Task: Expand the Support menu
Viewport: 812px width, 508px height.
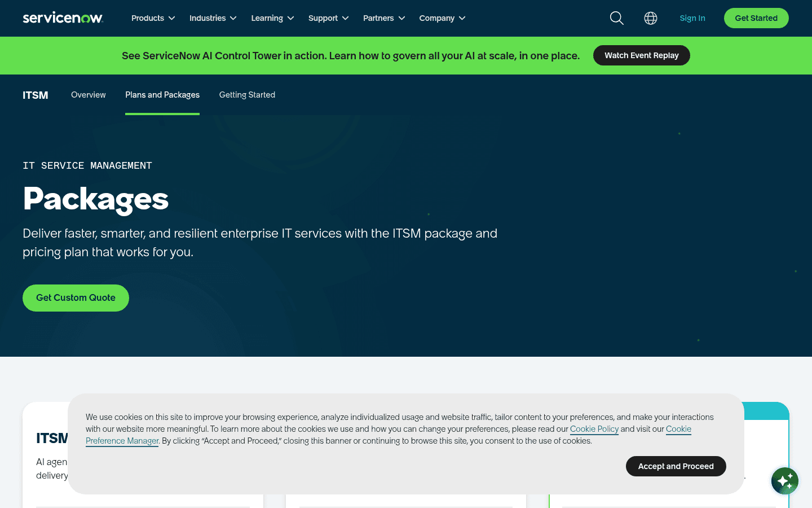Action: click(329, 18)
